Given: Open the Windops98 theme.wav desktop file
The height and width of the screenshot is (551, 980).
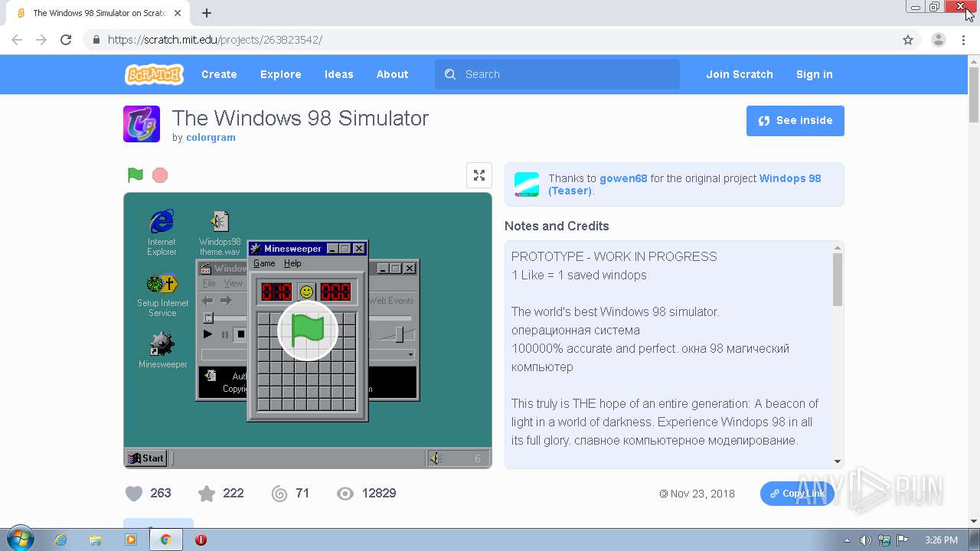Looking at the screenshot, I should coord(220,233).
